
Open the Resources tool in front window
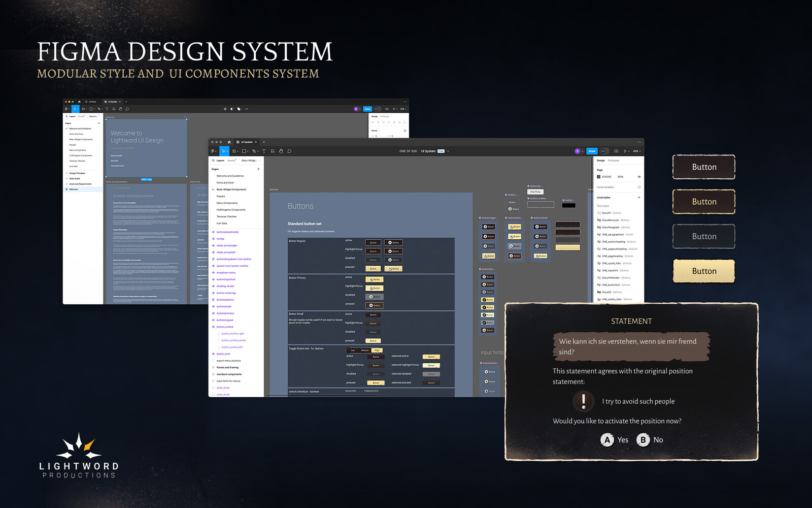273,151
